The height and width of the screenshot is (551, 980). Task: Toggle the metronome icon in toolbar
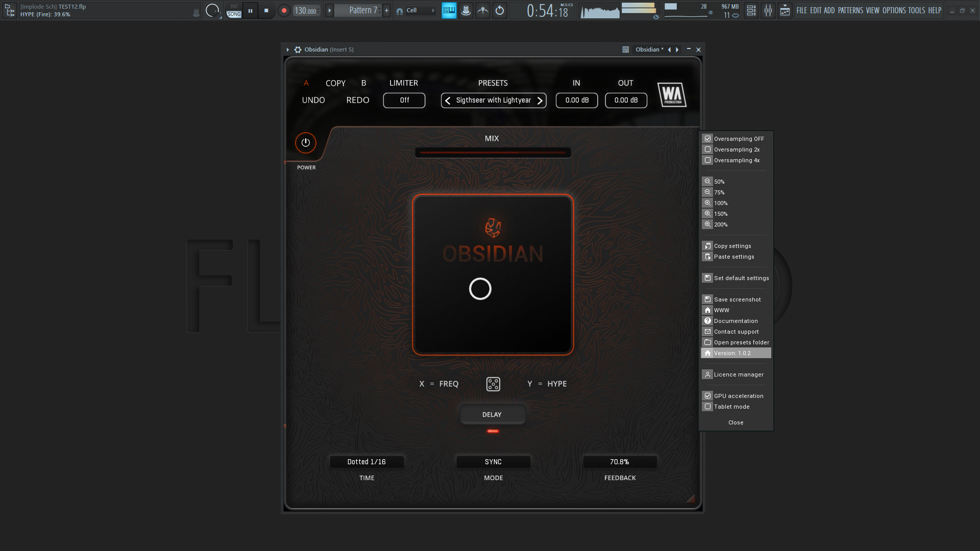pos(466,10)
